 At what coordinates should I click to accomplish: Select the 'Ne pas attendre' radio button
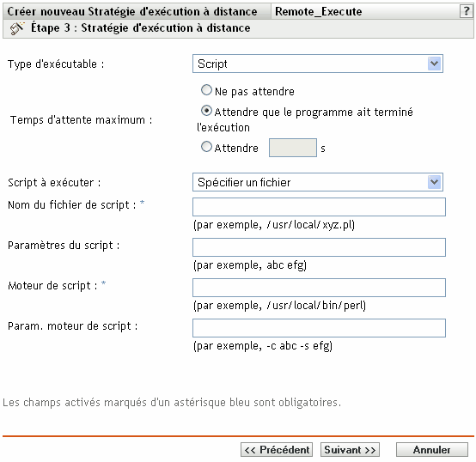tap(206, 90)
